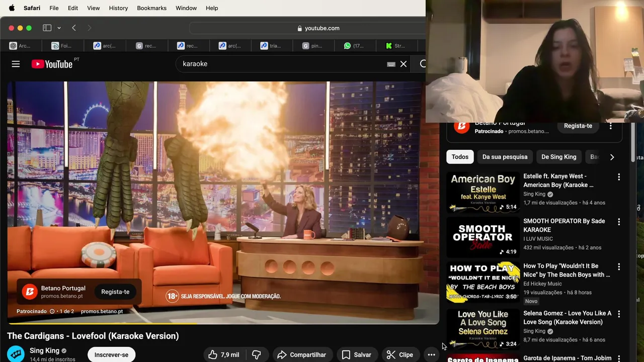Open the YouTube hamburger guide menu
The height and width of the screenshot is (362, 644).
coord(16,64)
